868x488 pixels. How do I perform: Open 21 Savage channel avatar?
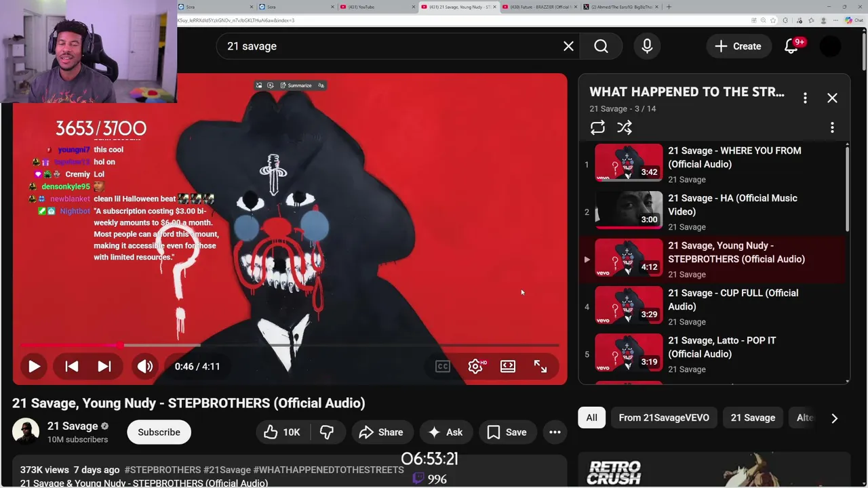click(26, 432)
